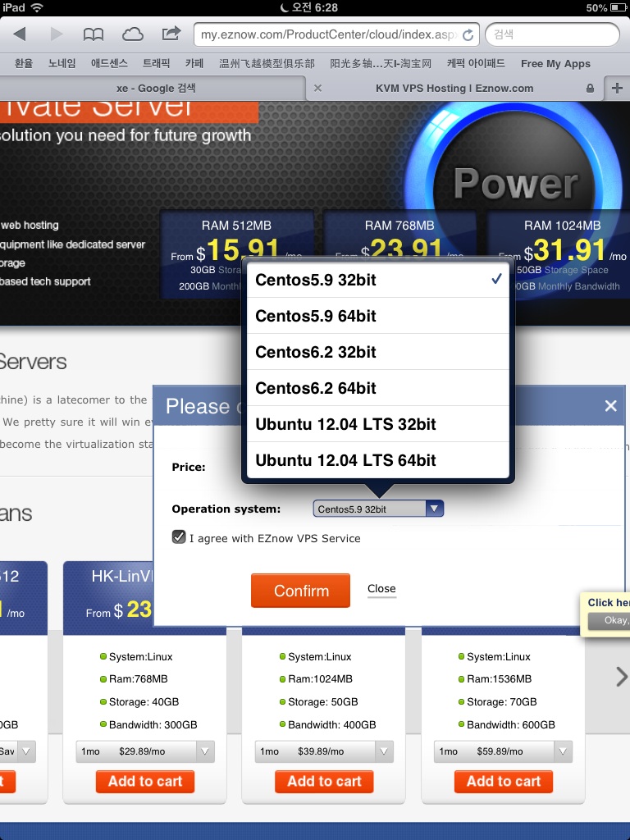The image size is (630, 840).
Task: Select Ubuntu 12.04 LTS 64bit option
Action: coord(377,460)
